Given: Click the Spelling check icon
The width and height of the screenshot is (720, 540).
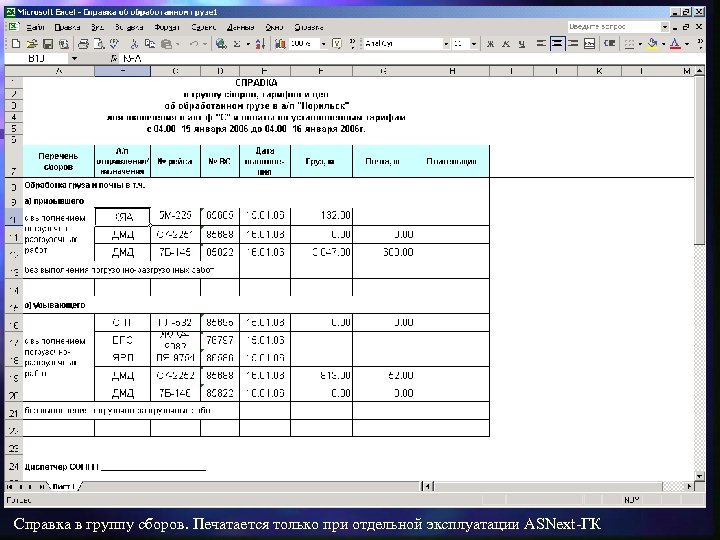Looking at the screenshot, I should (114, 44).
